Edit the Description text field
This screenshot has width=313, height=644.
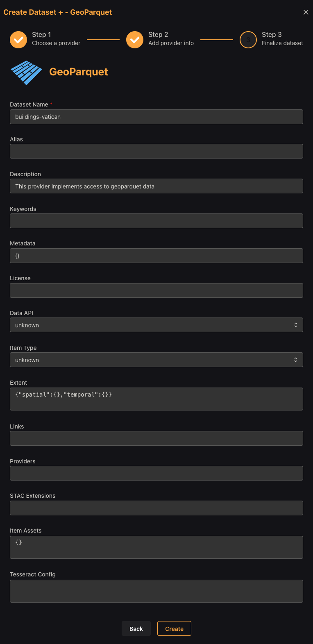point(156,186)
